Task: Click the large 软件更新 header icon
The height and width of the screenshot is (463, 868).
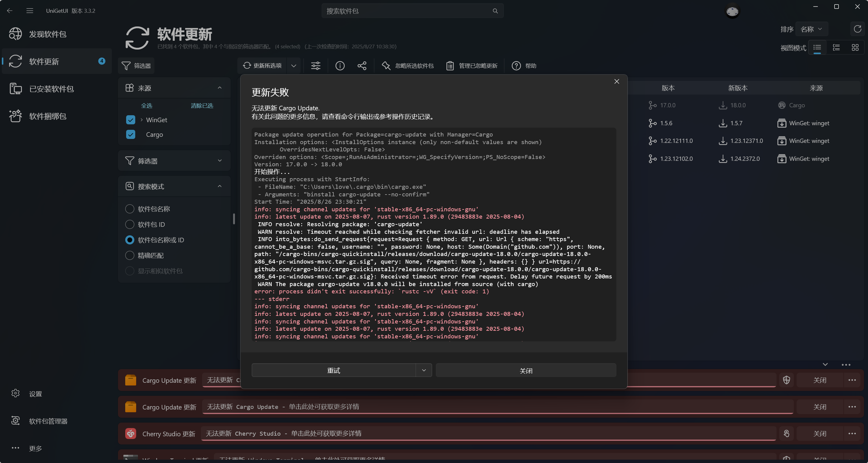Action: (137, 38)
